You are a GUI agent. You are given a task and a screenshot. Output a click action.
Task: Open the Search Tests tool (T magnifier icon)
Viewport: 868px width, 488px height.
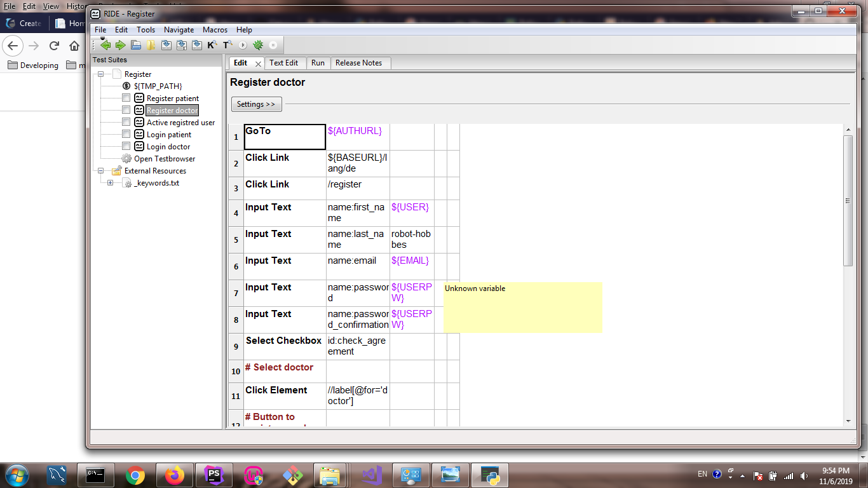227,44
